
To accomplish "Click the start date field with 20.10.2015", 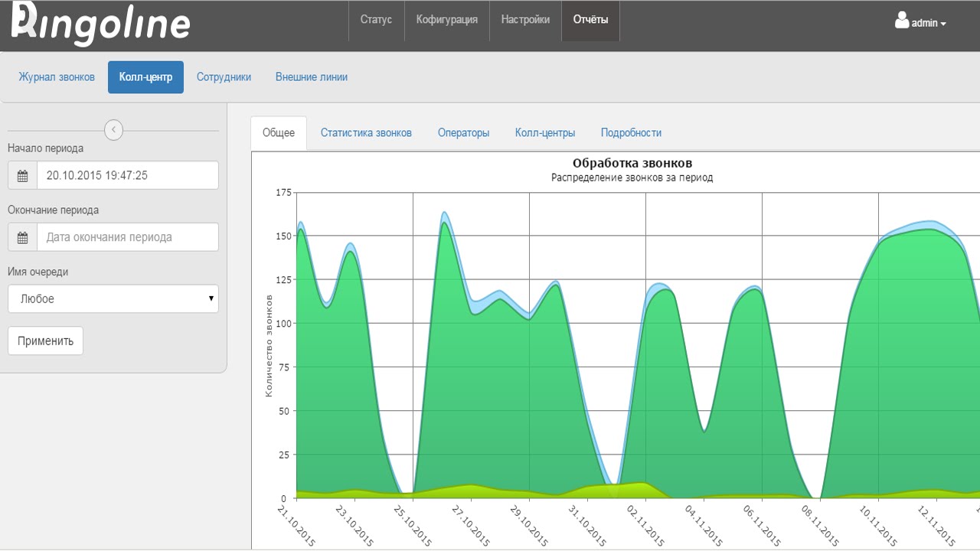I will [x=128, y=175].
